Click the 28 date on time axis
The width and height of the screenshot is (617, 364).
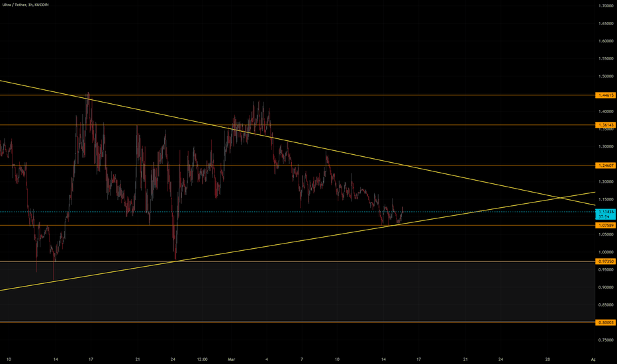pos(547,359)
